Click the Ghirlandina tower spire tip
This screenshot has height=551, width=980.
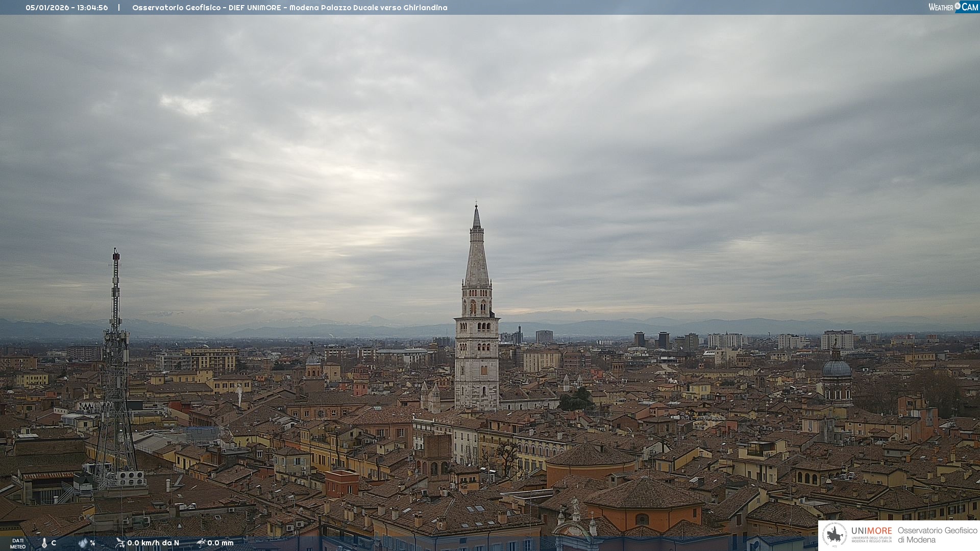(x=476, y=207)
